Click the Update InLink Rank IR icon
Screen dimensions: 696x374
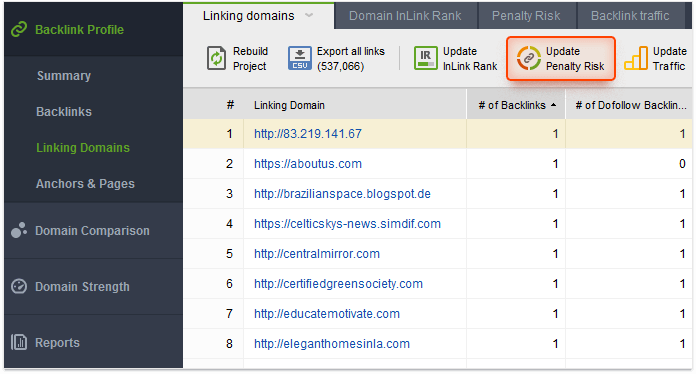[426, 59]
